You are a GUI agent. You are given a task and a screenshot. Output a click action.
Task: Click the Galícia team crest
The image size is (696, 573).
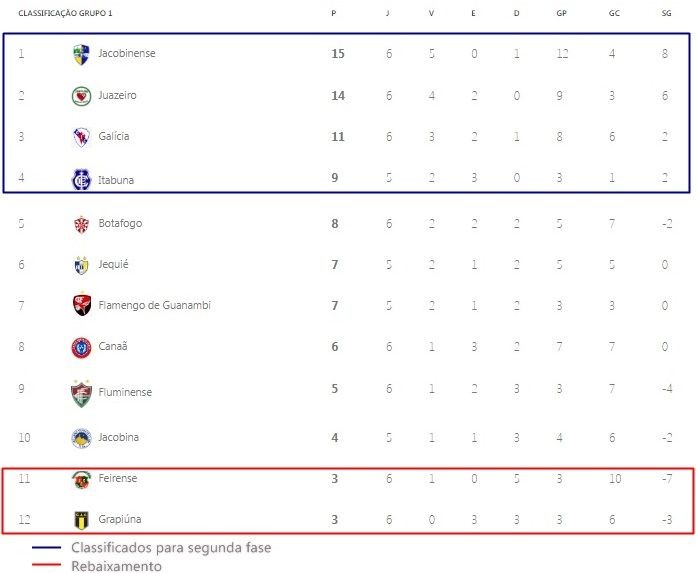pos(81,137)
